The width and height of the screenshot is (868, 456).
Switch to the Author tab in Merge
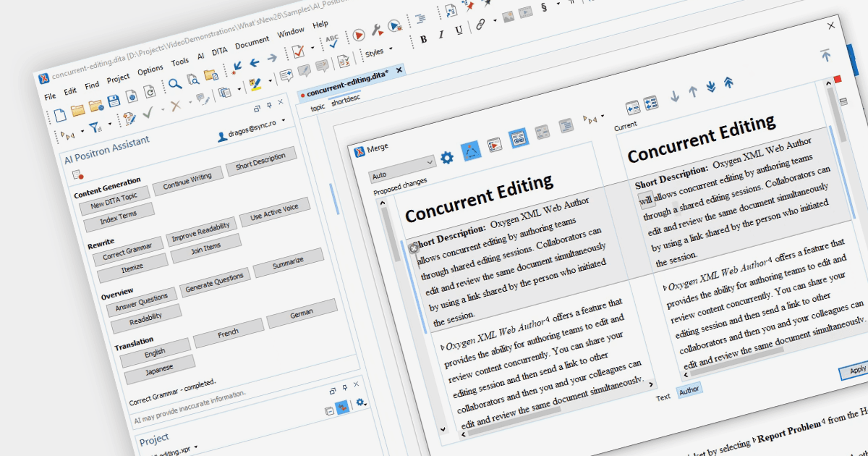tap(689, 391)
